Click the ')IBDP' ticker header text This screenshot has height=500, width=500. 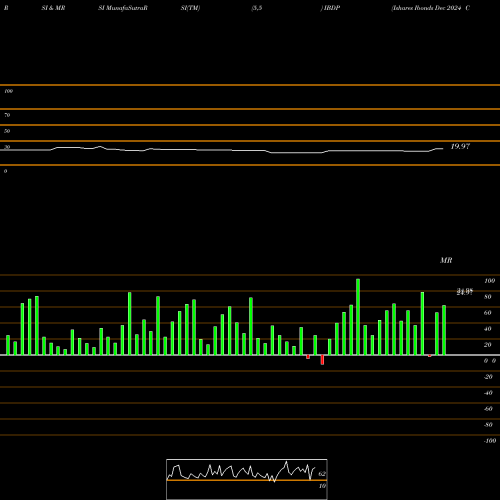pos(330,8)
